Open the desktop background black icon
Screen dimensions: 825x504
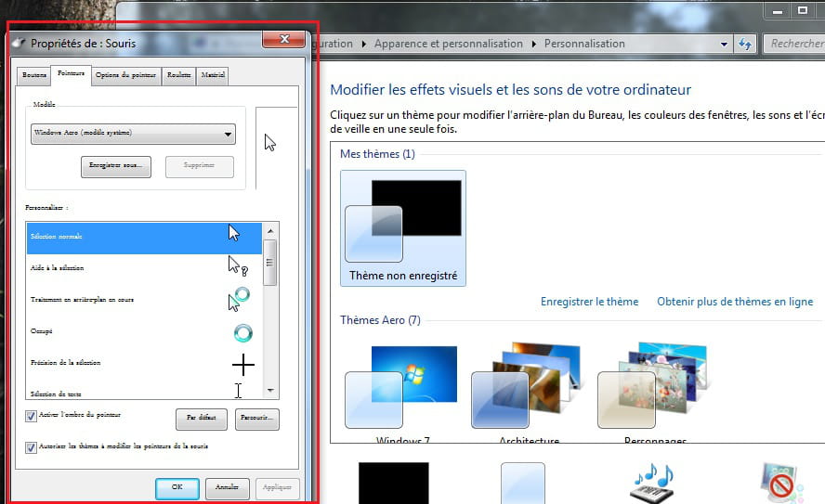tap(394, 483)
